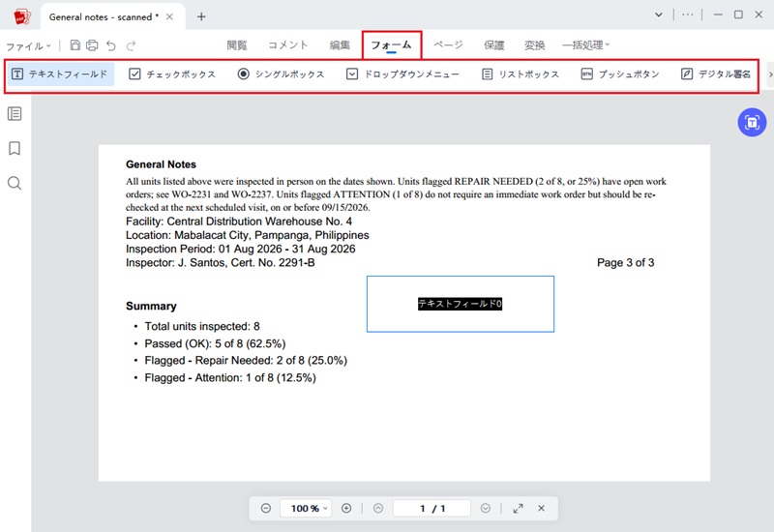Viewport: 774px width, 532px height.
Task: Click the Inspector: J. Santos line
Action: click(x=221, y=262)
